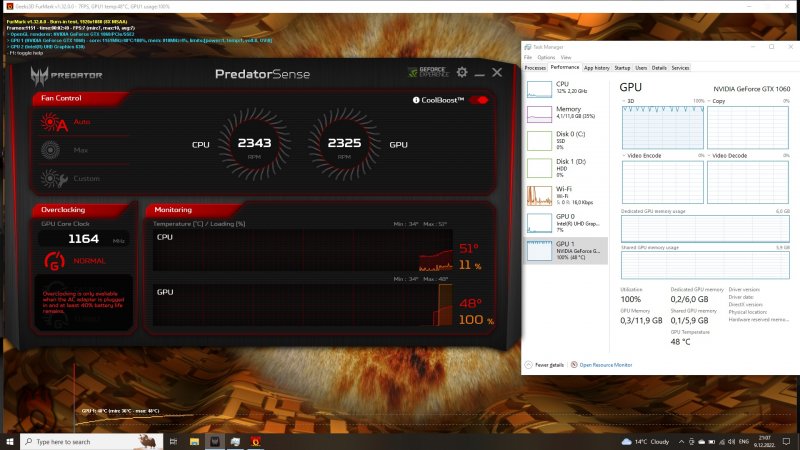Click Utilization value 100%

[631, 299]
